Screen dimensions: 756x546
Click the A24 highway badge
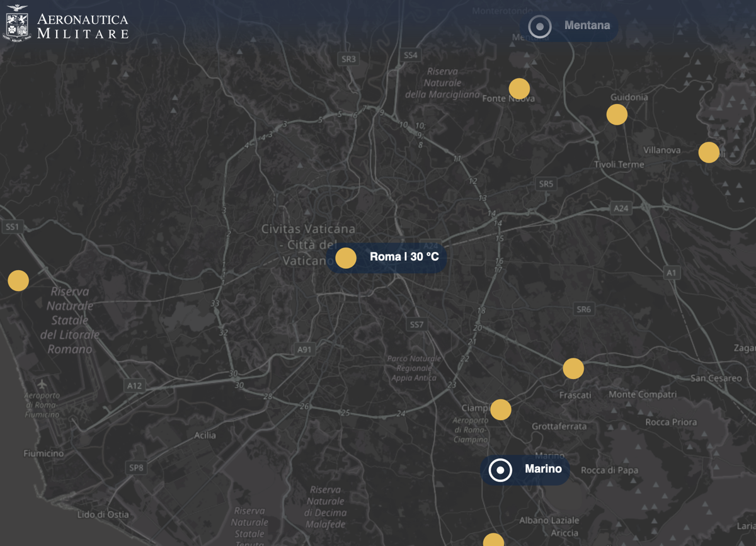(621, 208)
